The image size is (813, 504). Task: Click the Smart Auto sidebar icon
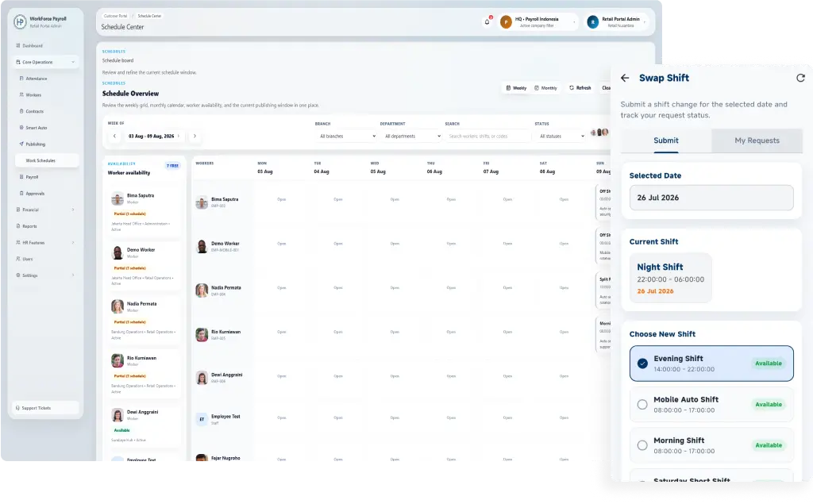click(x=21, y=128)
